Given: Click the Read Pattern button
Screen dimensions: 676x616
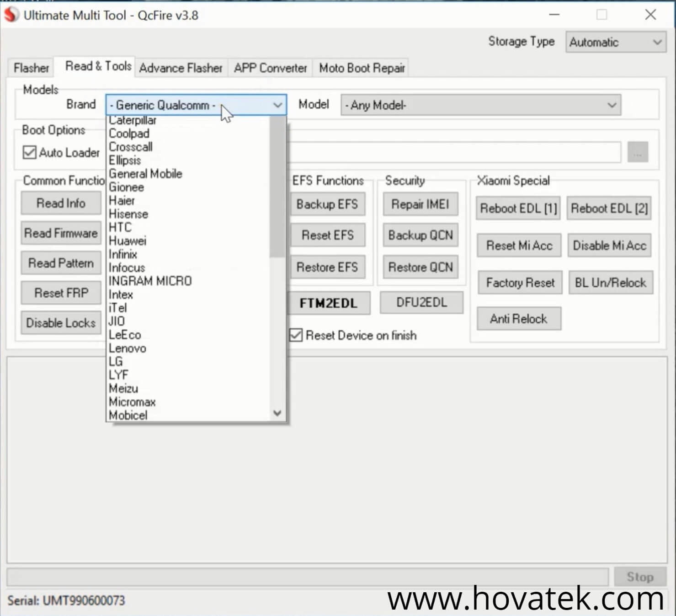Looking at the screenshot, I should coord(61,263).
